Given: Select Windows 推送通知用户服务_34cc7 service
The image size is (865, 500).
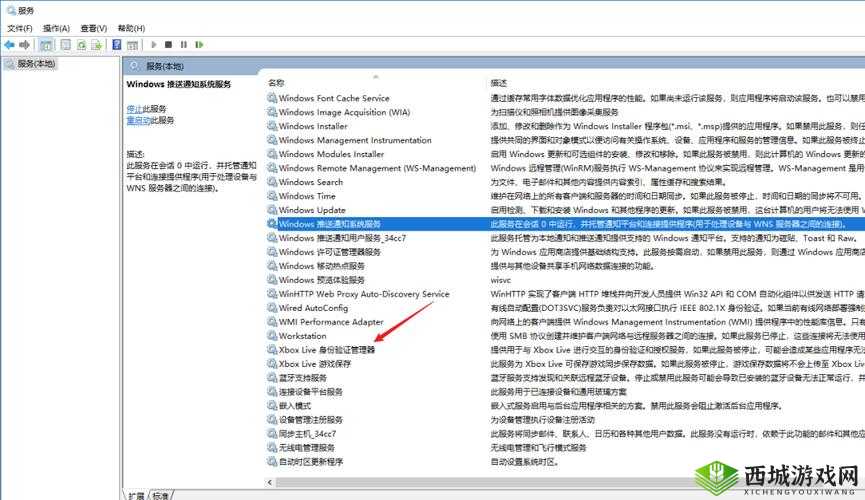Looking at the screenshot, I should point(342,238).
